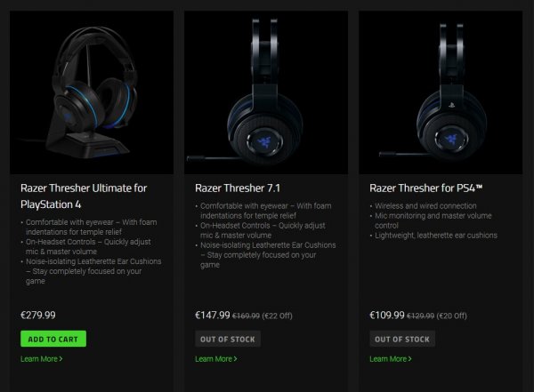The image size is (534, 392).
Task: Open the Razer Thresher Ultimate headset image
Action: (92, 92)
